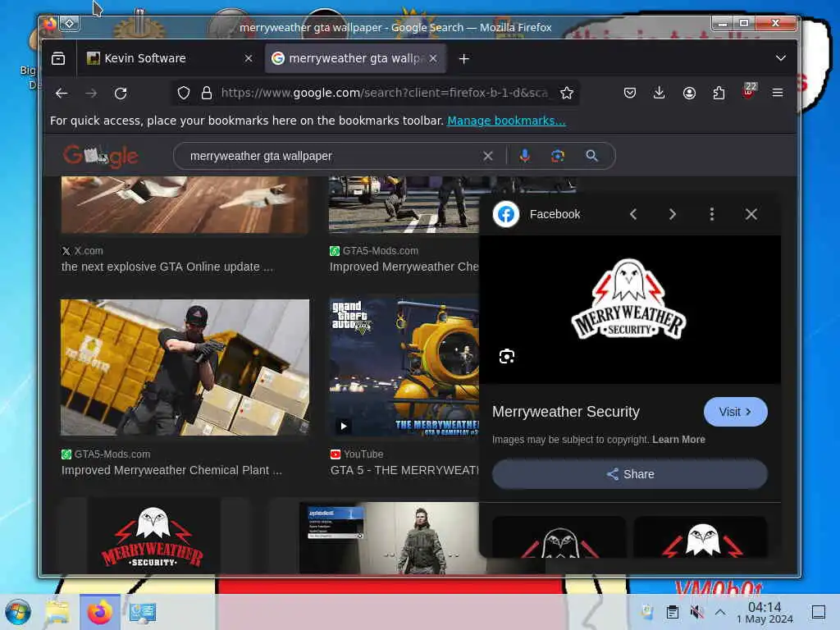Search by image with Google Lens
Viewport: 840px width, 630px height.
[x=558, y=156]
